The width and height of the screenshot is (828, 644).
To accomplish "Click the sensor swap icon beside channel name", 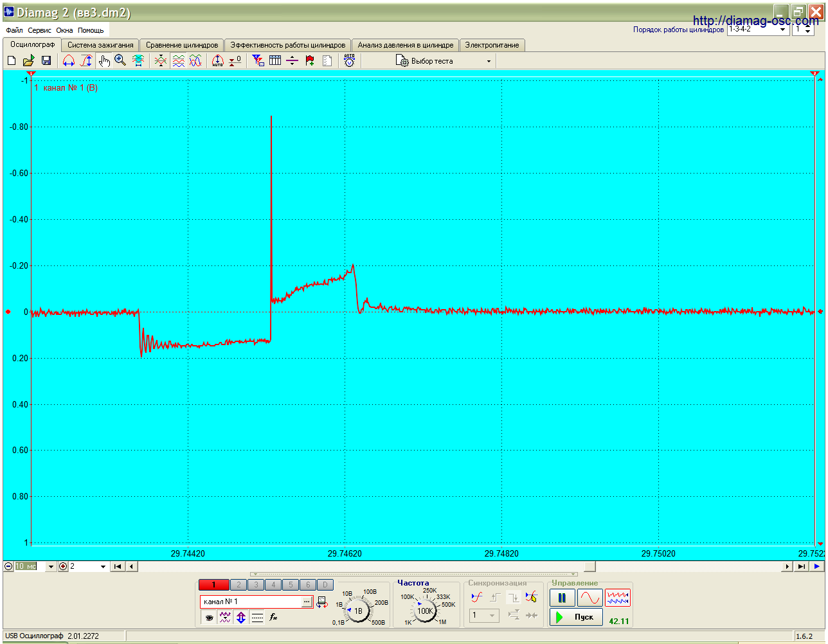I will tap(321, 602).
